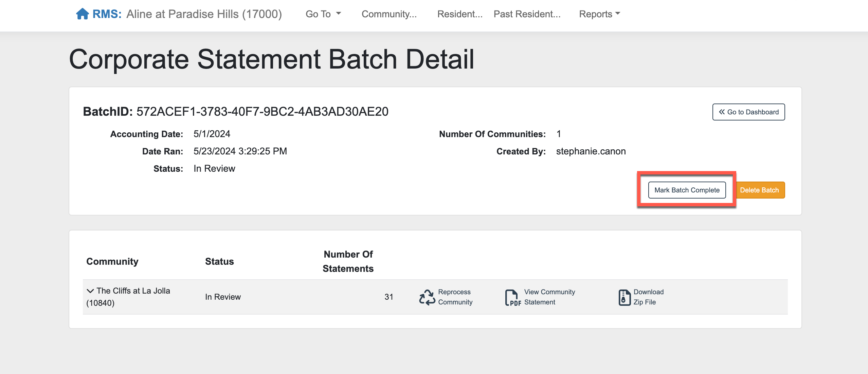Open the Resident... menu item
Screen dimensions: 868x374
click(459, 14)
